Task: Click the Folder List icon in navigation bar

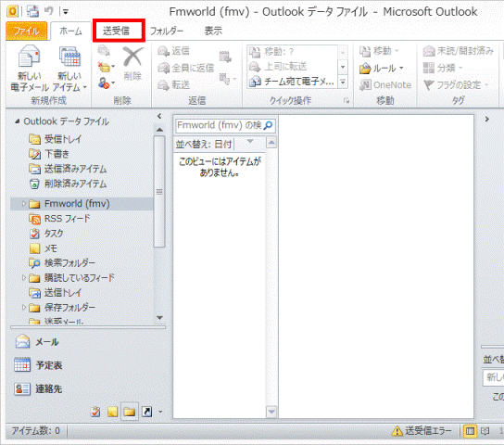Action: (x=130, y=412)
